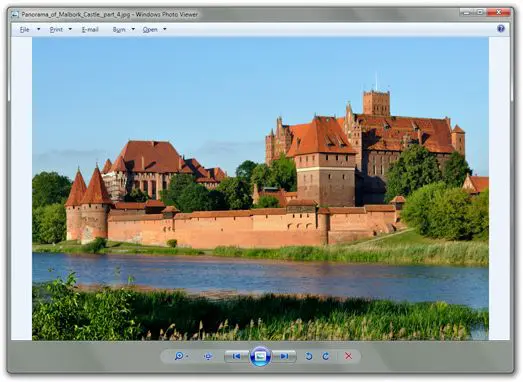This screenshot has height=382, width=523.
Task: Rotate the image counterclockwise
Action: [x=309, y=356]
